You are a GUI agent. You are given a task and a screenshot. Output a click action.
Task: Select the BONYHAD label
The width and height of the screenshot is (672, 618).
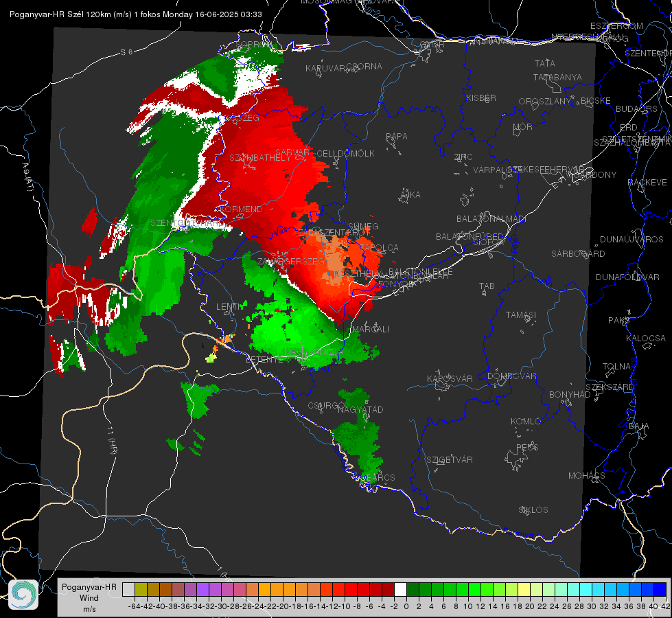click(x=570, y=395)
